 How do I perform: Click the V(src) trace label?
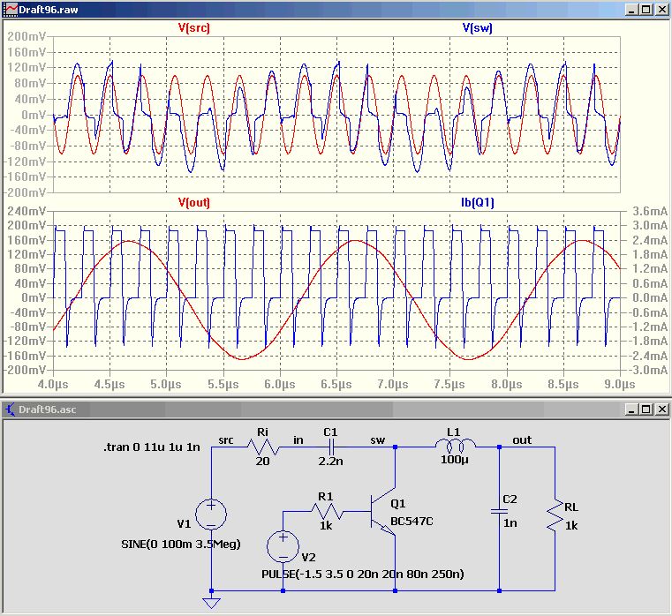(194, 27)
